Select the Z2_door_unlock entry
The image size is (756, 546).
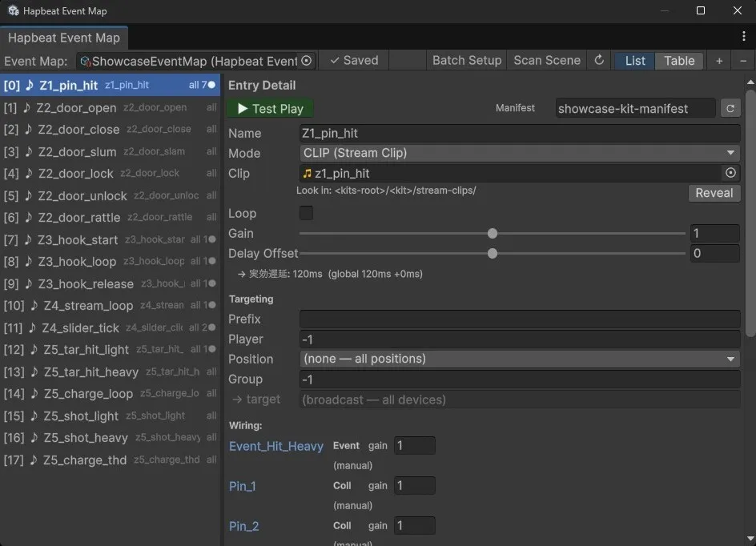pos(110,195)
